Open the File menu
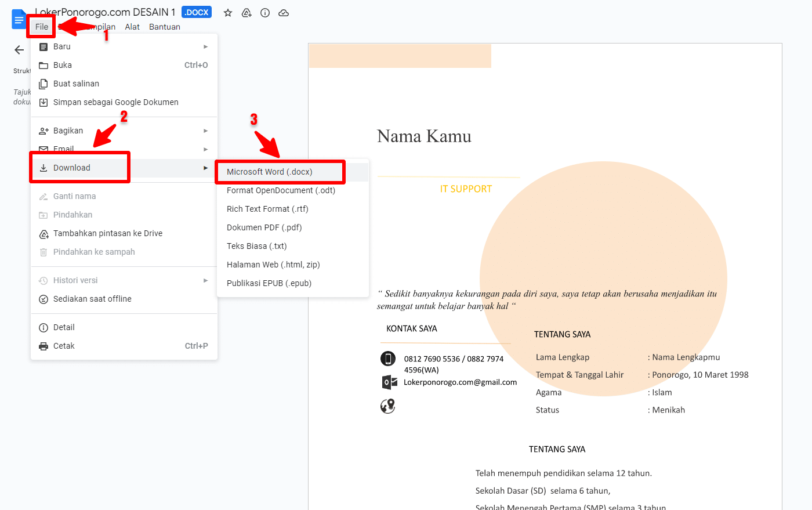This screenshot has width=812, height=510. (x=42, y=27)
